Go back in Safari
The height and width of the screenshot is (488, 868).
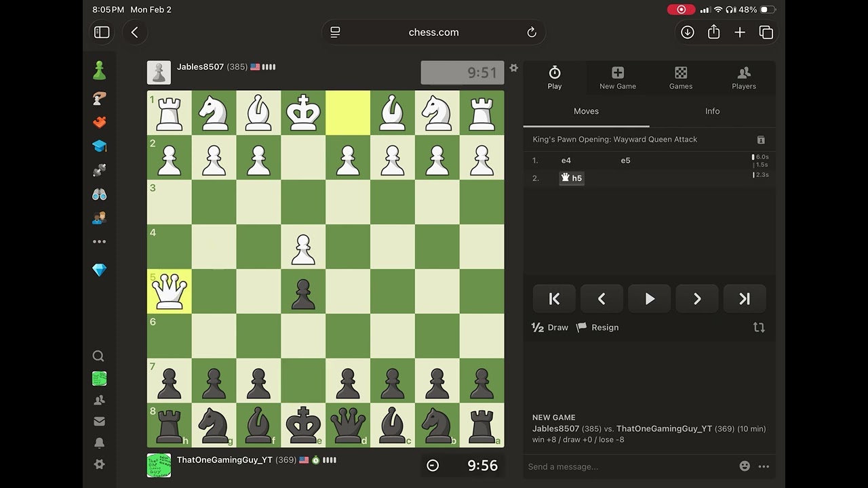pos(134,32)
